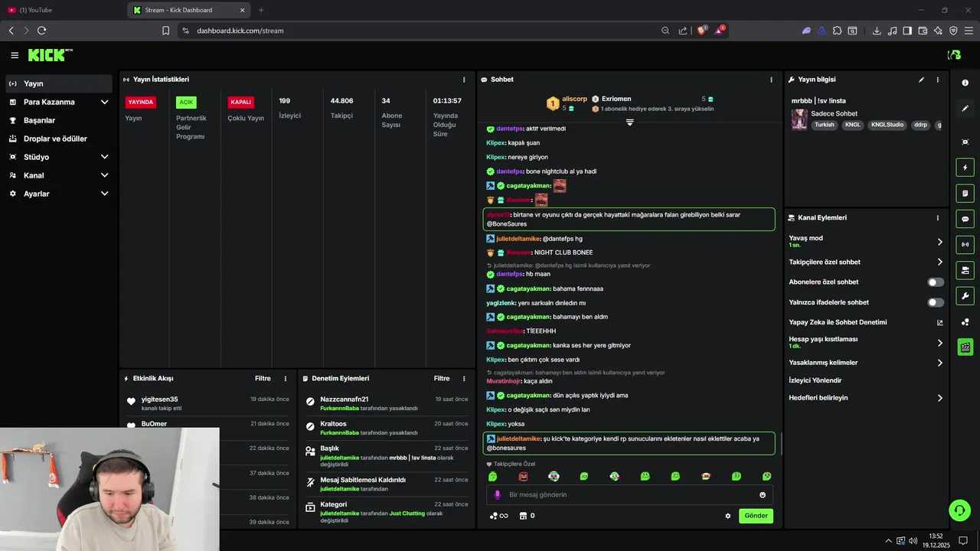Reload the page
The image size is (980, 551).
point(41,31)
